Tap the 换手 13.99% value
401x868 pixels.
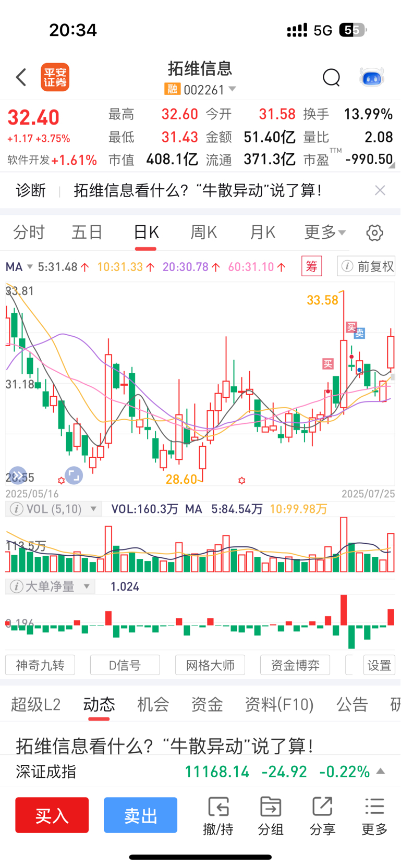[x=368, y=114]
